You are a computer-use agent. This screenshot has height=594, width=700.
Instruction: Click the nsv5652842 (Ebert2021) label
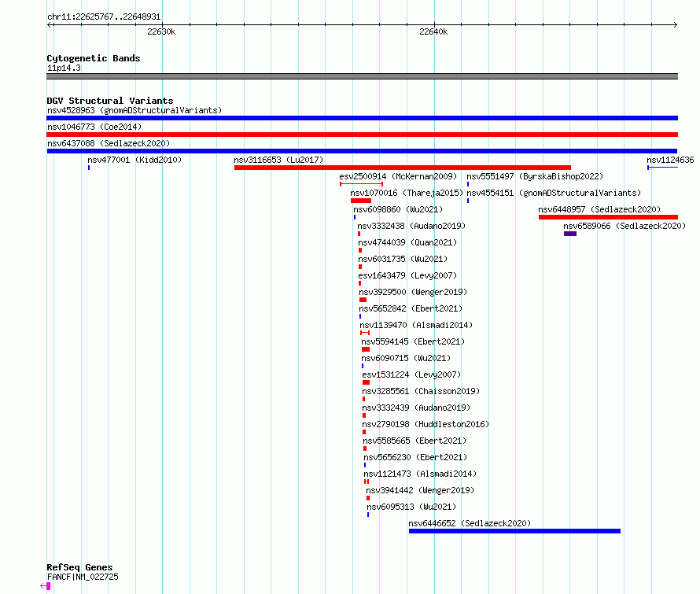tap(411, 308)
